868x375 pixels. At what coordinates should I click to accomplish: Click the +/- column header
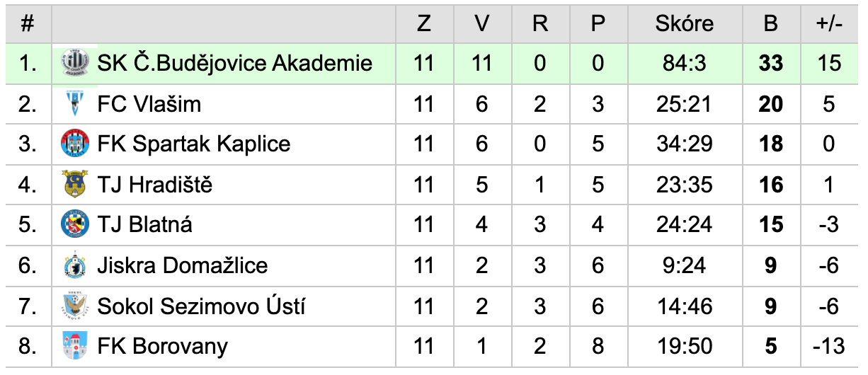829,23
